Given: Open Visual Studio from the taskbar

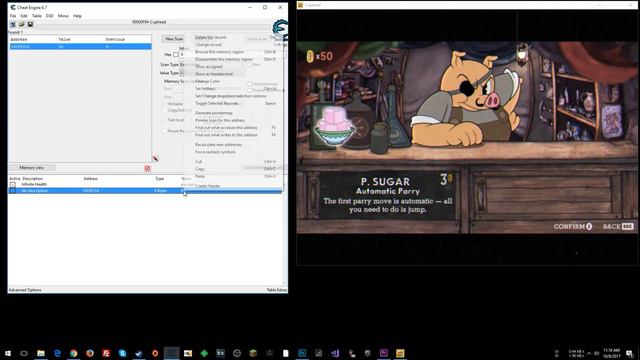Looking at the screenshot, I should point(335,353).
